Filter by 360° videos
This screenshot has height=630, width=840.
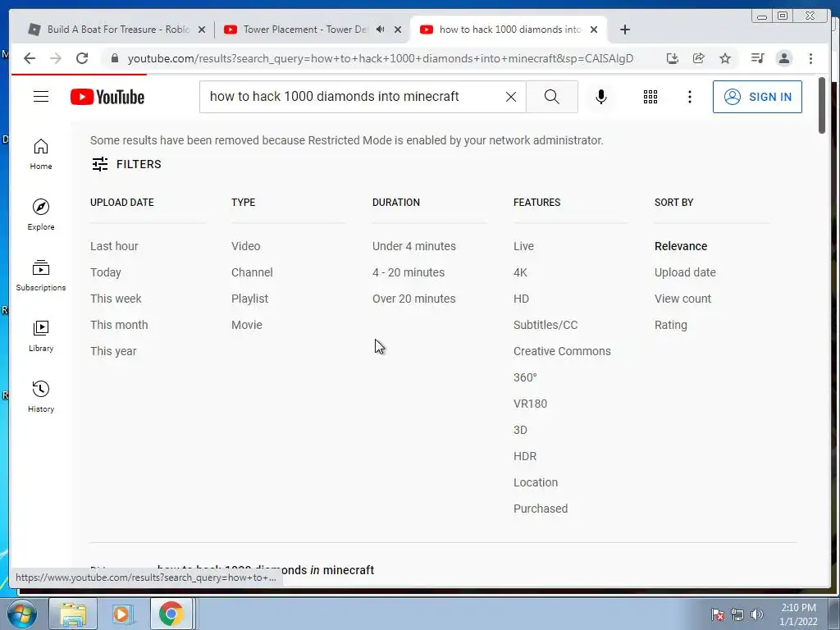(525, 377)
